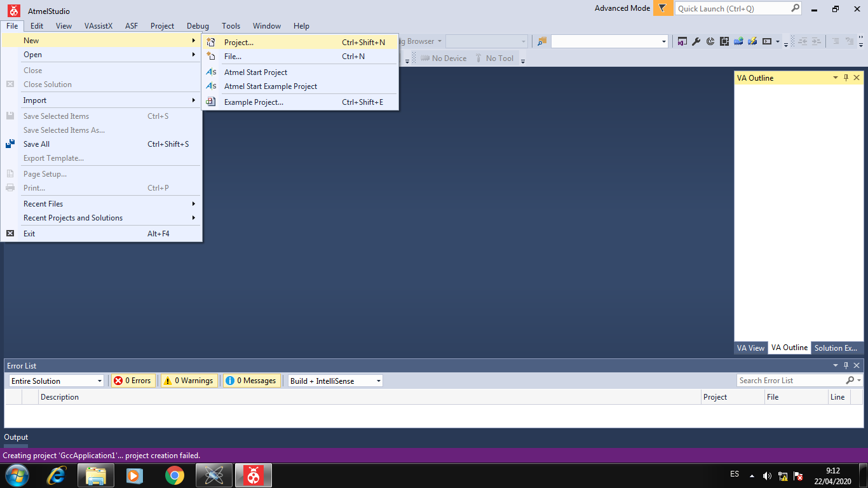Click the volume speaker tray icon
This screenshot has height=488, width=868.
click(767, 476)
